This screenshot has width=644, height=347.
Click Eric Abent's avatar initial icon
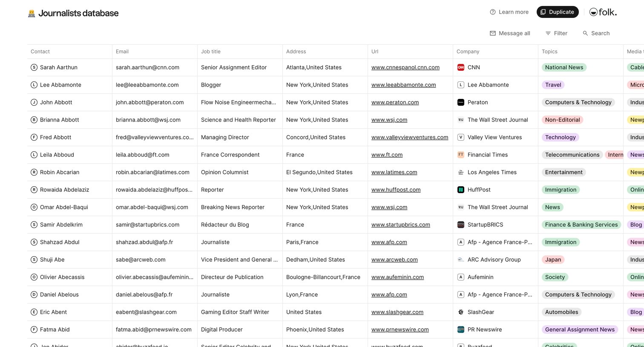point(34,312)
